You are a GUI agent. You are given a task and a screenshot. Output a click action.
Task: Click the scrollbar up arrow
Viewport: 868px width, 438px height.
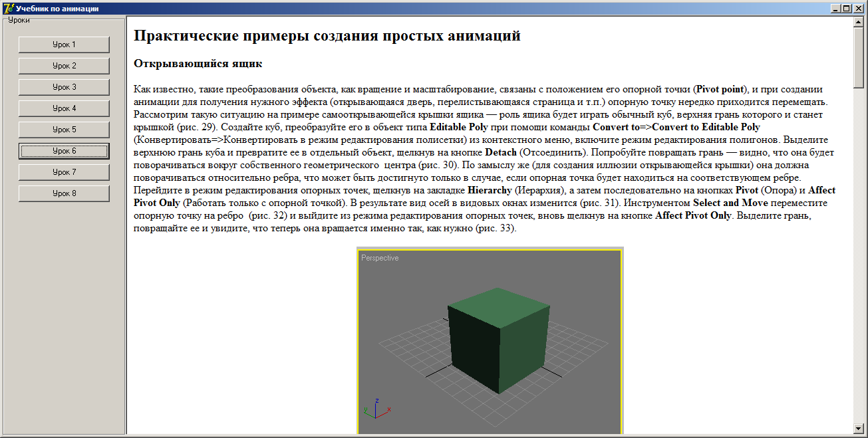(x=859, y=22)
